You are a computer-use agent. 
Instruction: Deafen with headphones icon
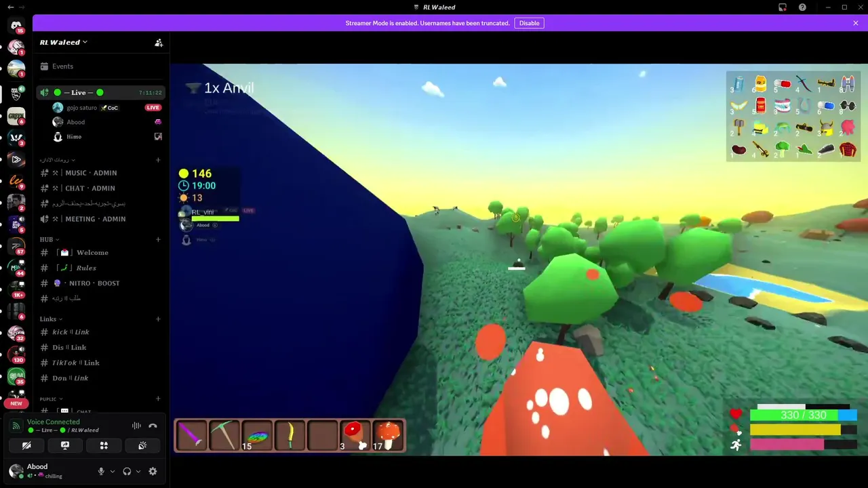point(127,471)
